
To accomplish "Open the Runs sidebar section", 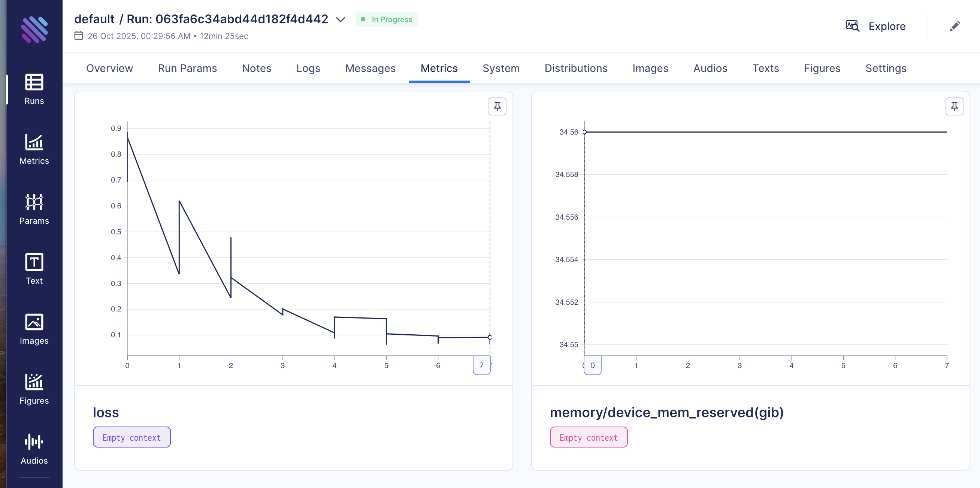I will point(34,89).
